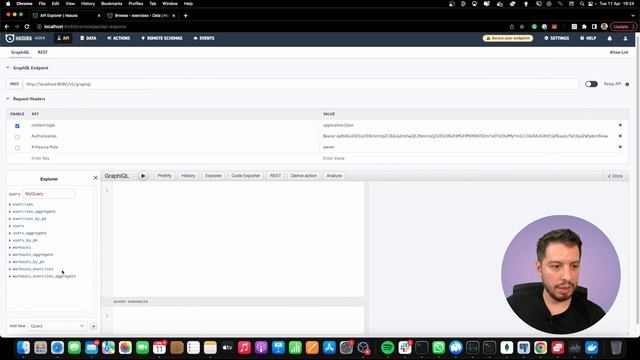Click Secure your endpoint warning
This screenshot has height=360, width=640.
coord(508,38)
